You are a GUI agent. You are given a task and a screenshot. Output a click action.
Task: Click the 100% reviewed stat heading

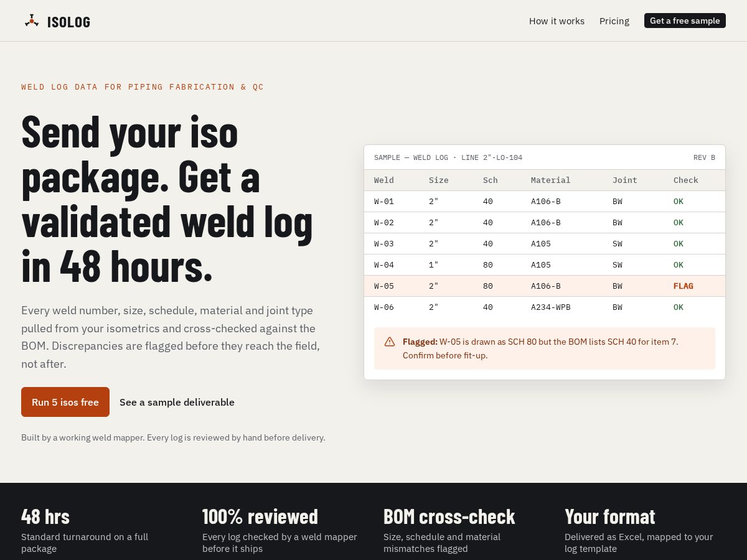click(x=260, y=516)
